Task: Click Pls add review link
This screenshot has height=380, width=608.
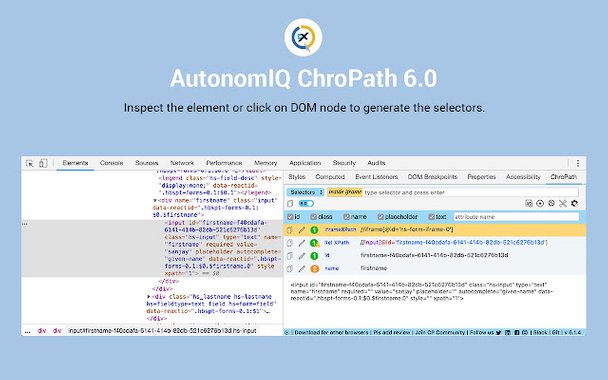Action: point(392,333)
